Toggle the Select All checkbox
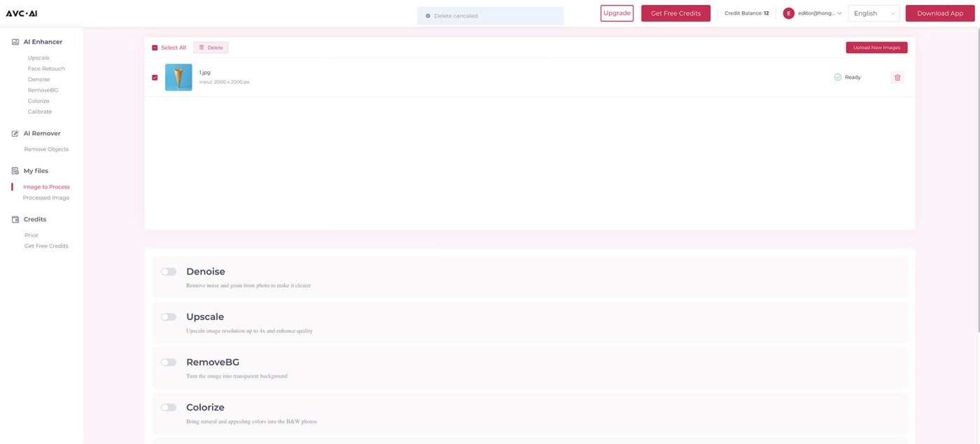This screenshot has height=444, width=980. pyautogui.click(x=155, y=48)
